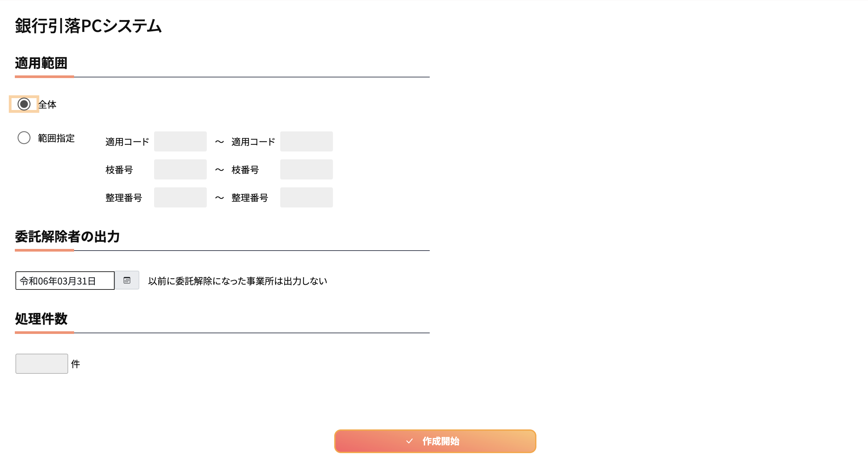The height and width of the screenshot is (463, 868).
Task: Select the 全体 radio button
Action: point(24,104)
